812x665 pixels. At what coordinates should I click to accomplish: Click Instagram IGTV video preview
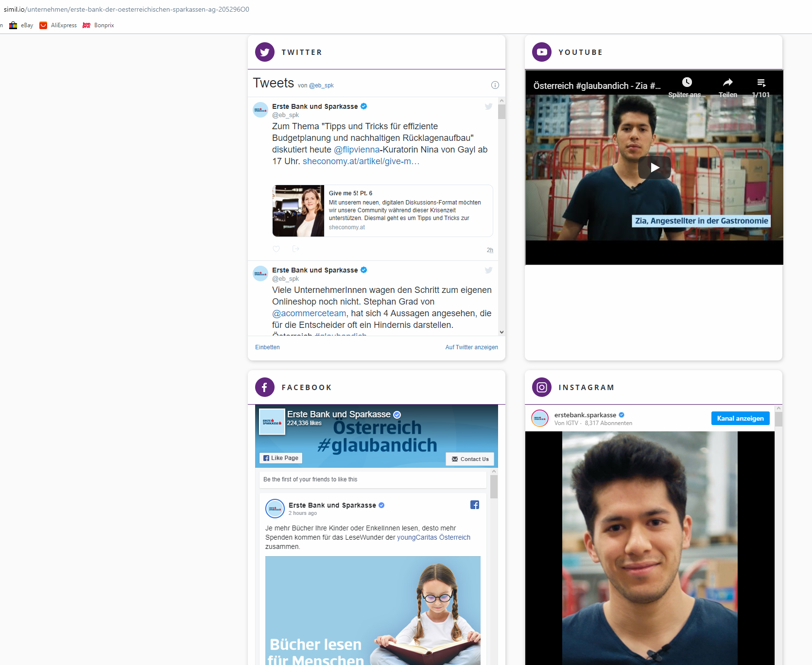click(x=650, y=548)
